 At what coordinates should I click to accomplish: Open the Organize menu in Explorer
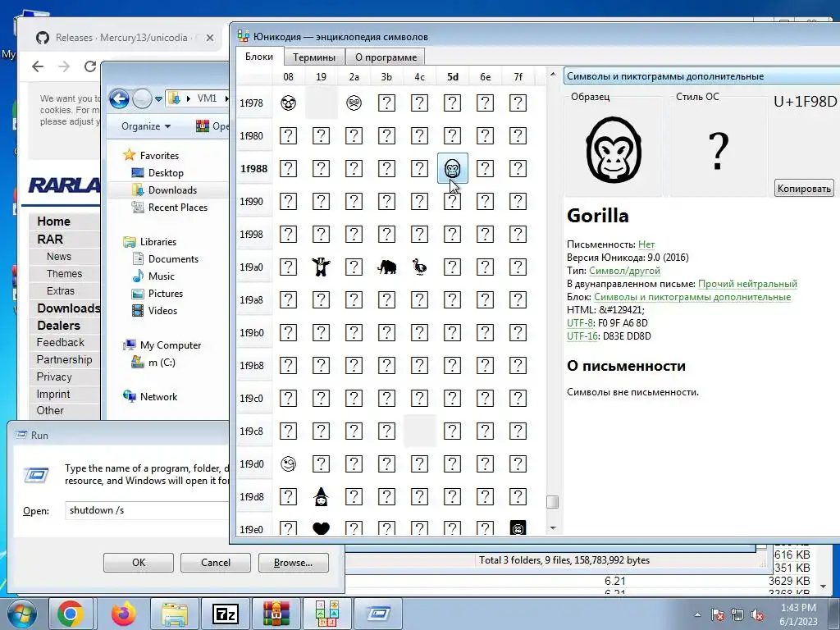click(x=146, y=126)
